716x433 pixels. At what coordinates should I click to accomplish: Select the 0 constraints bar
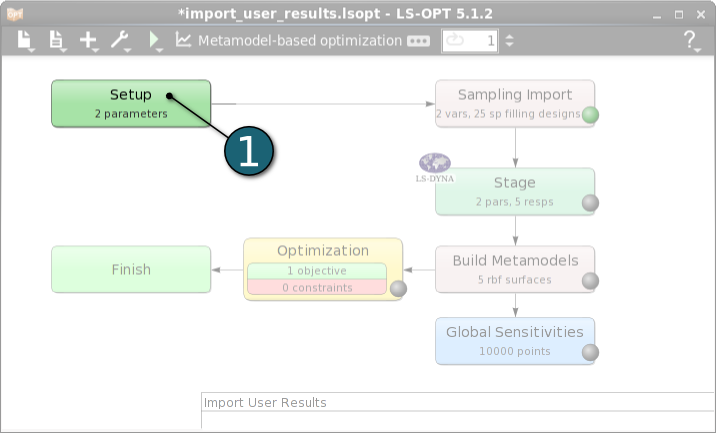pyautogui.click(x=317, y=287)
